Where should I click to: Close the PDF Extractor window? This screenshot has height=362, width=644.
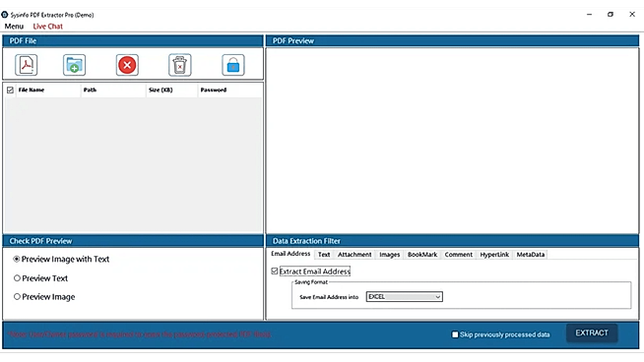632,15
